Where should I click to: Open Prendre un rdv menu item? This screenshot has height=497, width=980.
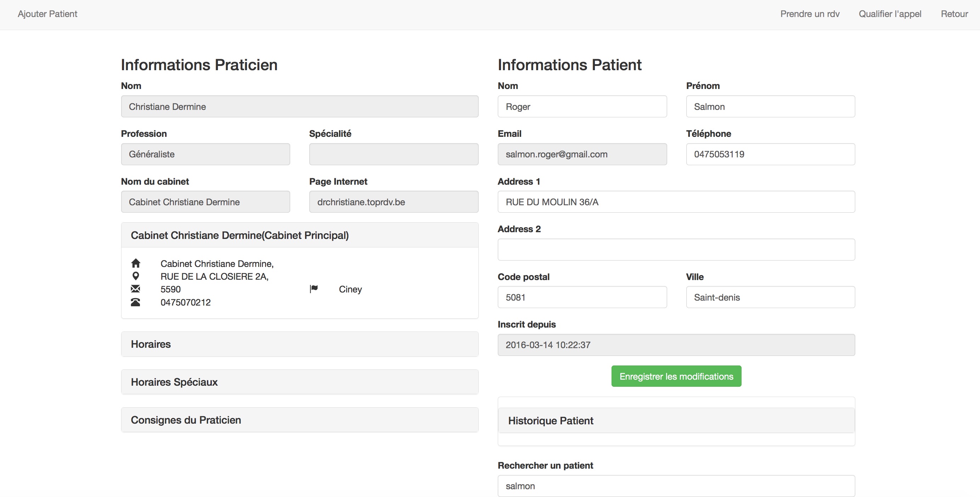click(810, 14)
